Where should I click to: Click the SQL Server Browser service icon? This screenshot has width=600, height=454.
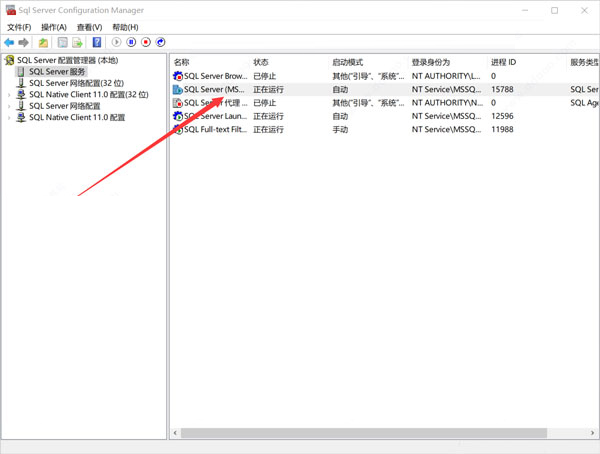pos(178,76)
